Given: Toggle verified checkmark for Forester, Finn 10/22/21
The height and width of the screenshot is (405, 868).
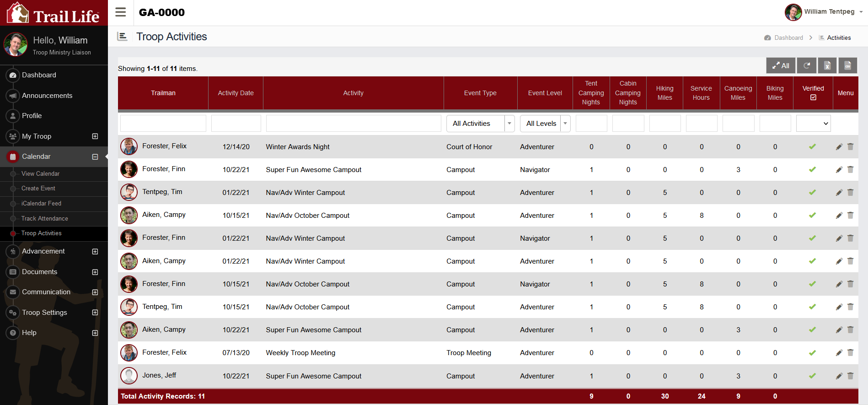Looking at the screenshot, I should pyautogui.click(x=812, y=170).
